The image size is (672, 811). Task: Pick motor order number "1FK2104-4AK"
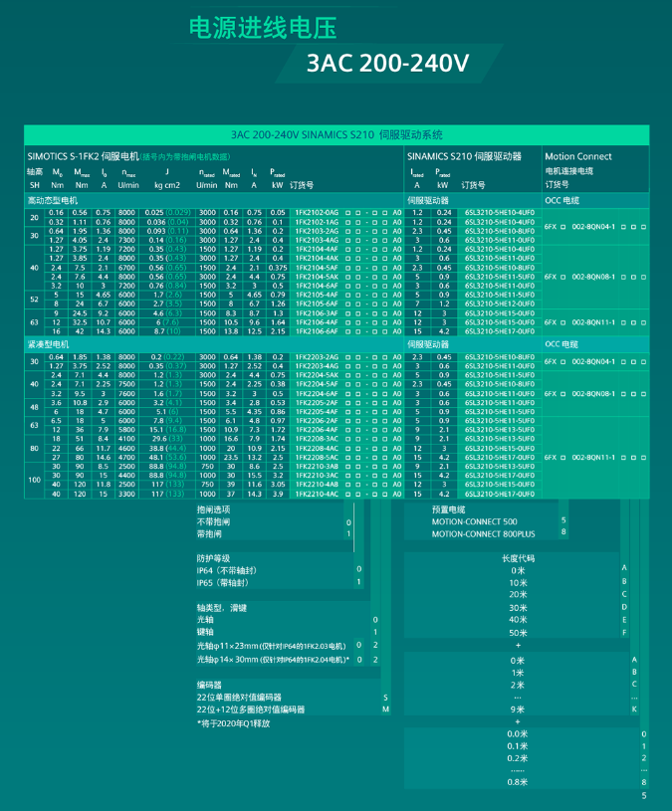pyautogui.click(x=317, y=258)
